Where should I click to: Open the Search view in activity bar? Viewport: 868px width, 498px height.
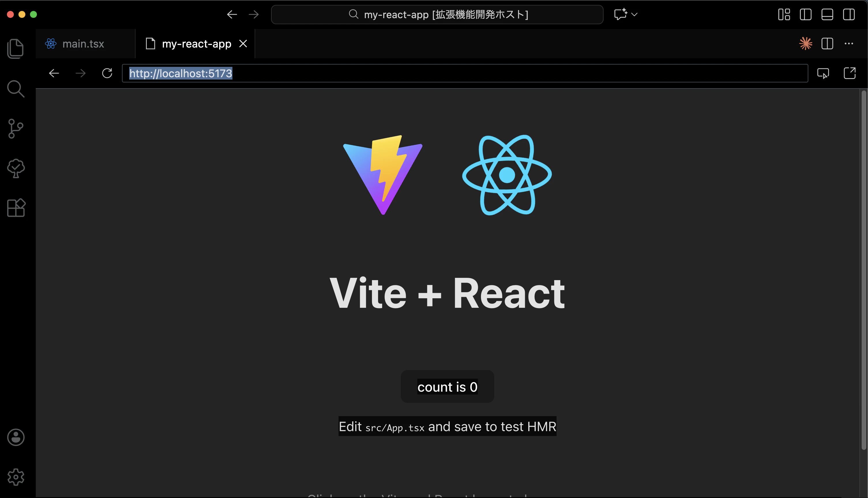click(16, 88)
